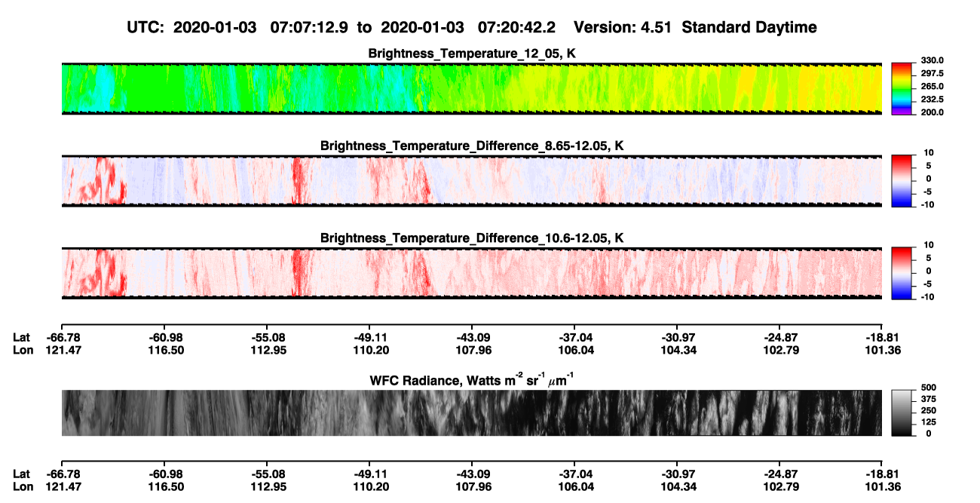Click "116.50" longitude on axis below WFC image
This screenshot has width=980, height=503.
(164, 487)
